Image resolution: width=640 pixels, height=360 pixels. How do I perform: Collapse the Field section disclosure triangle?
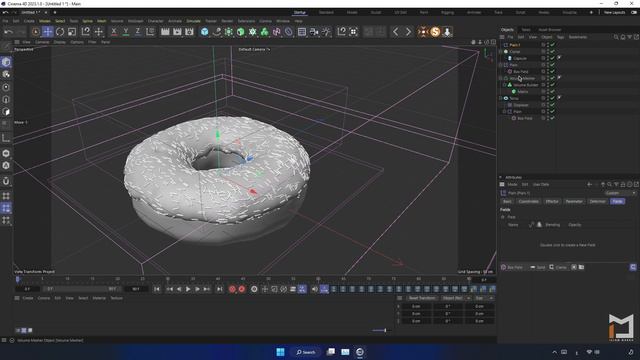coord(503,217)
